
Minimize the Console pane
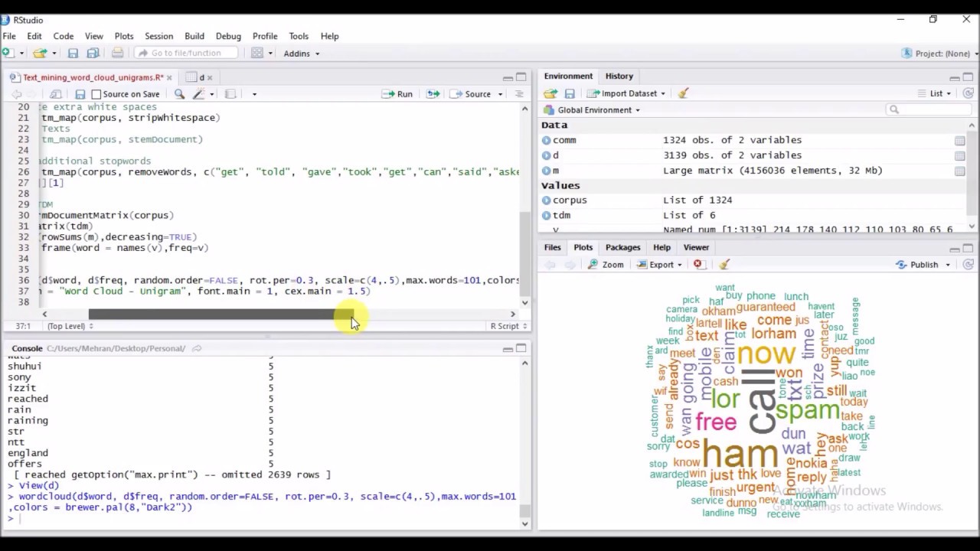(x=508, y=349)
